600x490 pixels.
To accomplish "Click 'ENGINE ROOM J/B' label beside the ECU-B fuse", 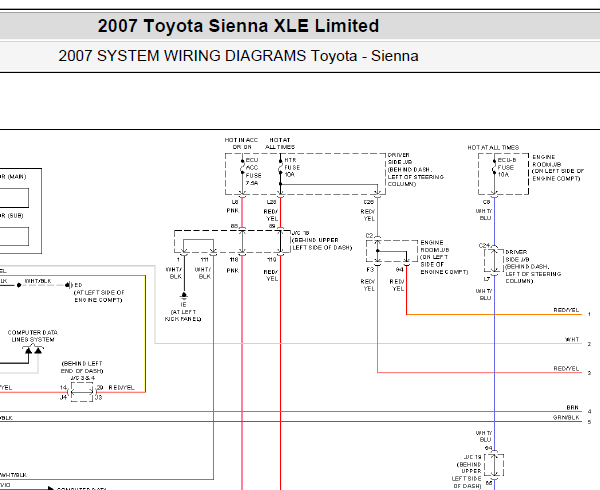I will [x=546, y=161].
